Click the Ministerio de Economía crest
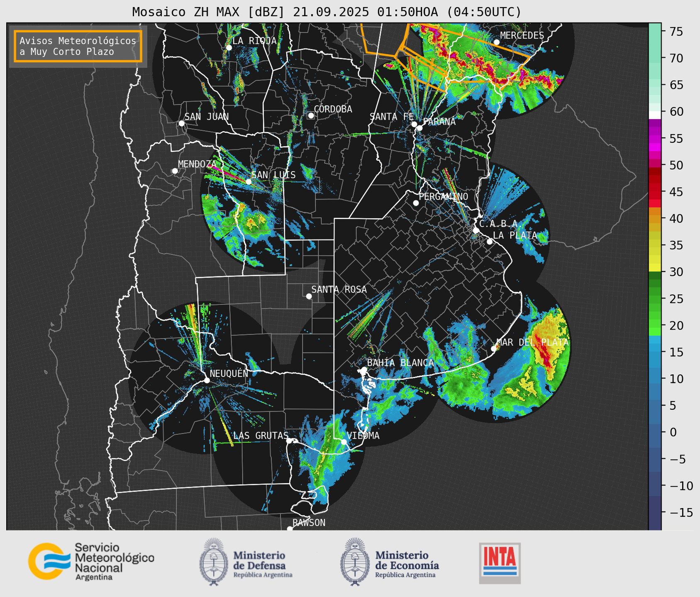Screen dimensions: 700x597 coord(355,562)
